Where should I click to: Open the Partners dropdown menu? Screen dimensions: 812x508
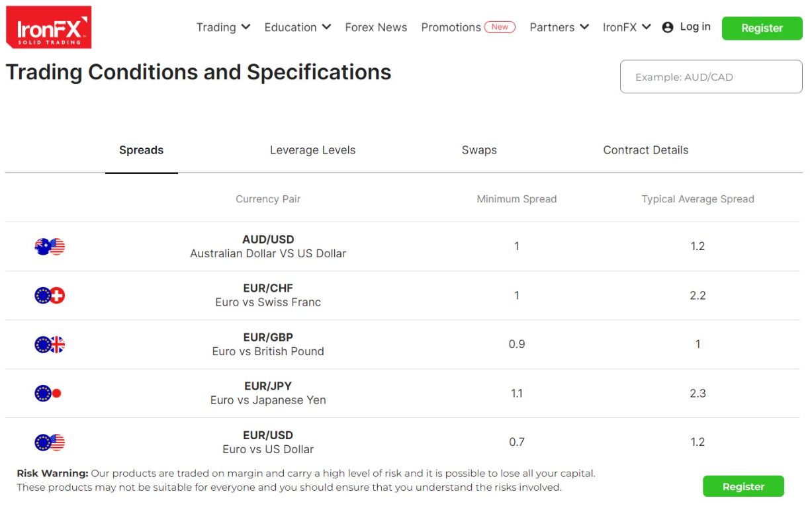(559, 27)
